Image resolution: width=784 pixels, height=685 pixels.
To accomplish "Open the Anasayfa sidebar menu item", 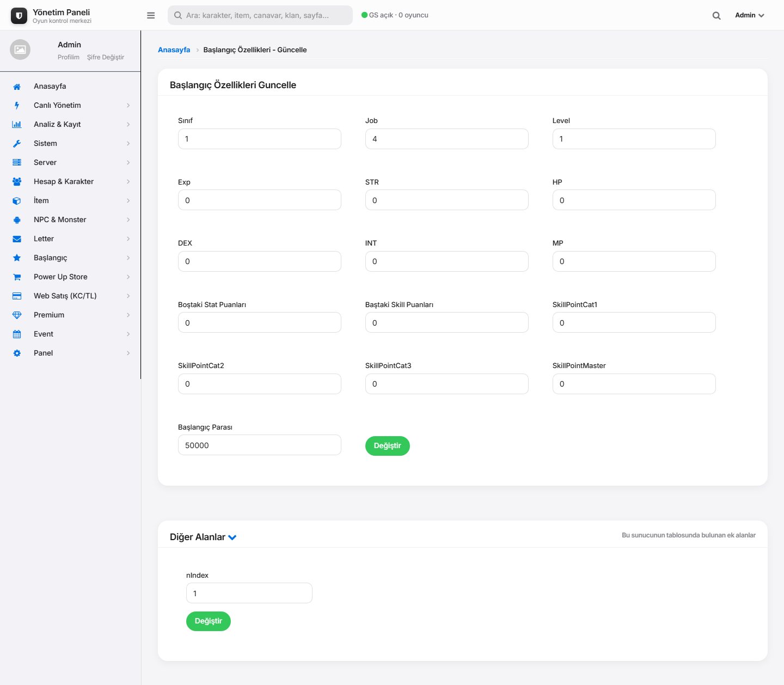I will tap(70, 87).
